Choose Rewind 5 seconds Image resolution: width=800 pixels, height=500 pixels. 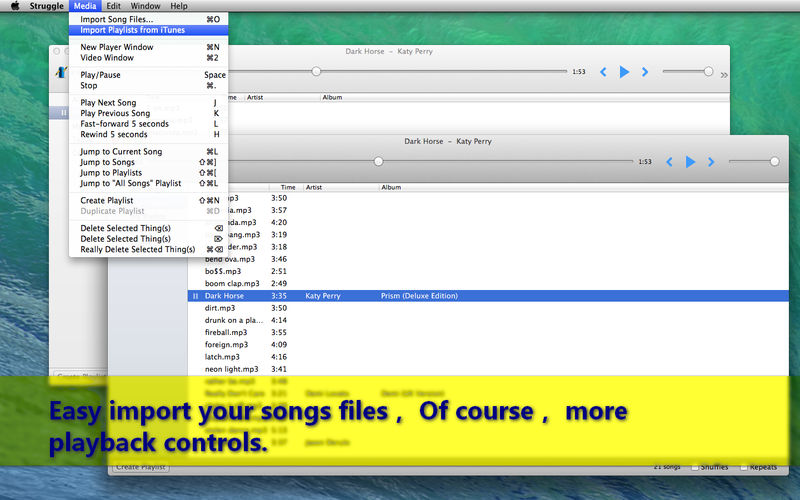(148, 135)
